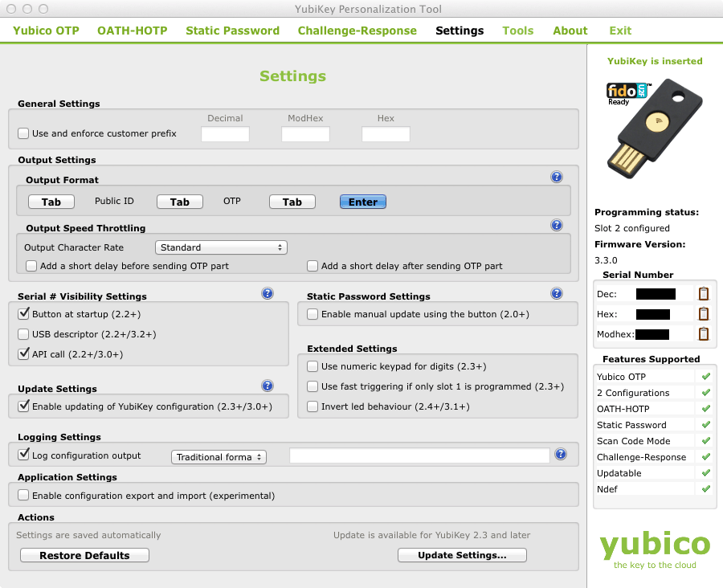Copy decimal serial number to clipboard
The image size is (723, 588).
704,293
